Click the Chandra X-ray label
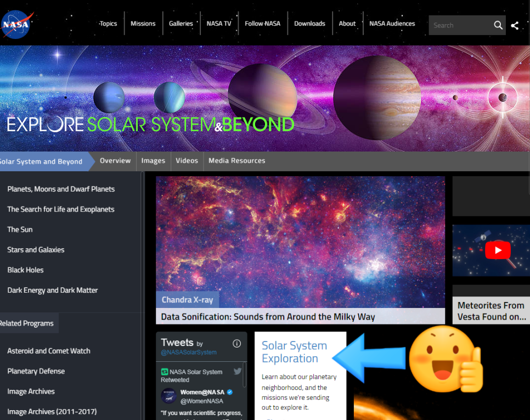 [x=187, y=300]
